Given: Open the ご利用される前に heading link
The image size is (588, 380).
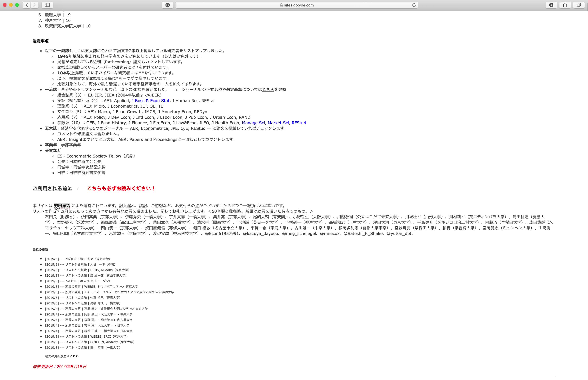Looking at the screenshot, I should click(52, 189).
